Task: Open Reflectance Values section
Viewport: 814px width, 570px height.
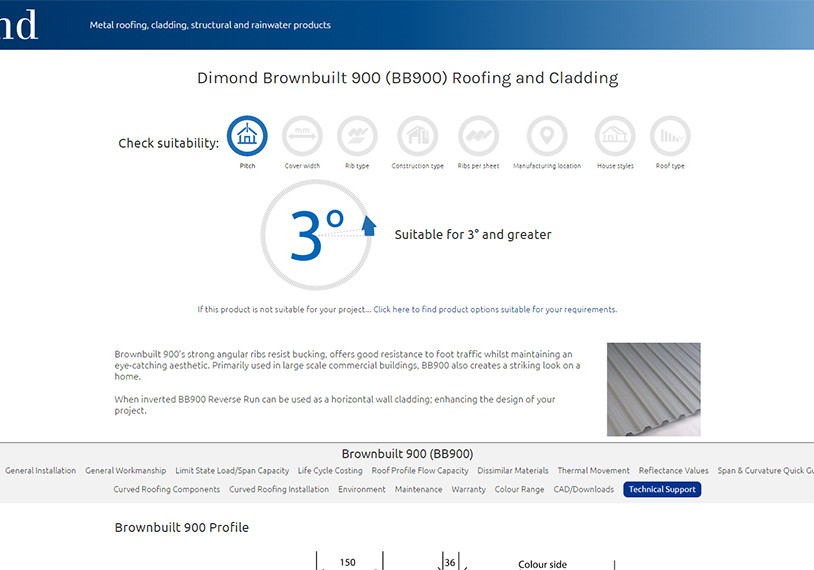Action: [673, 470]
